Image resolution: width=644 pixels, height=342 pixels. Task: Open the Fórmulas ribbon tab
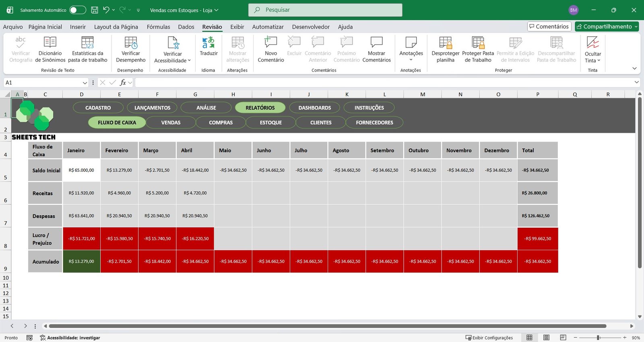[x=158, y=27]
